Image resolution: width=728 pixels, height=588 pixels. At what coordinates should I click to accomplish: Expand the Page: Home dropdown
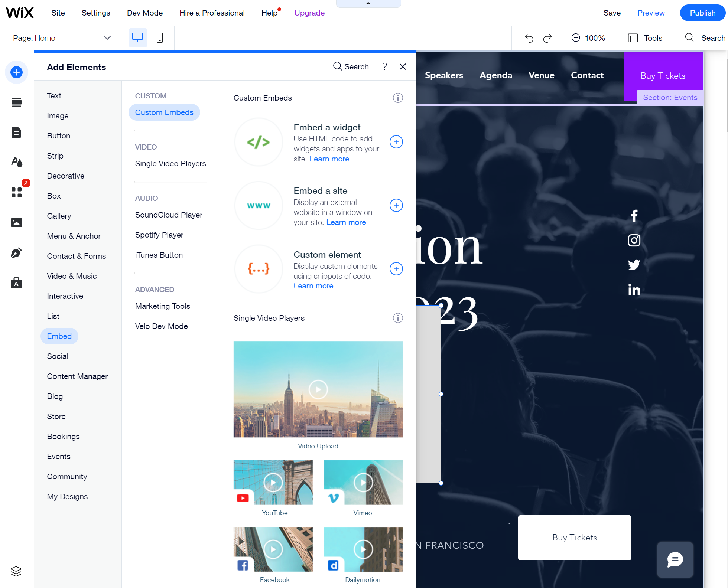62,38
